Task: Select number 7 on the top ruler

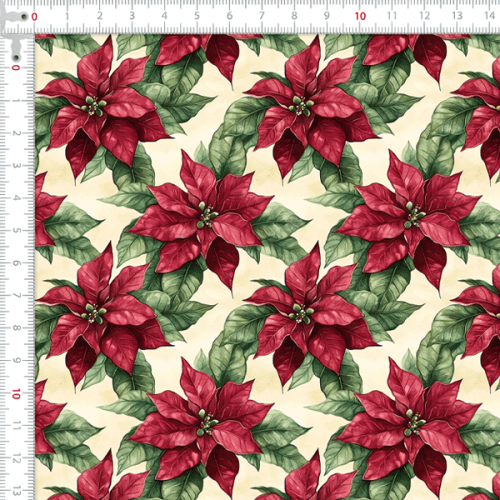Action: pos(262,16)
